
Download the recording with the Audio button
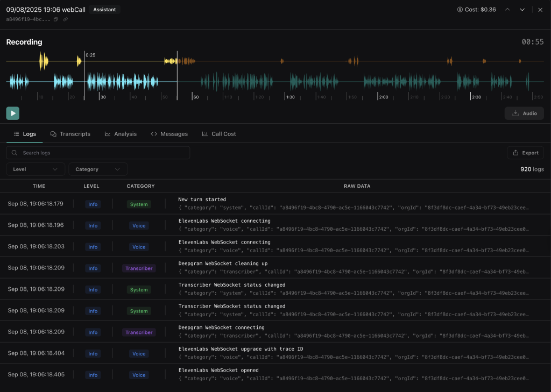point(524,113)
